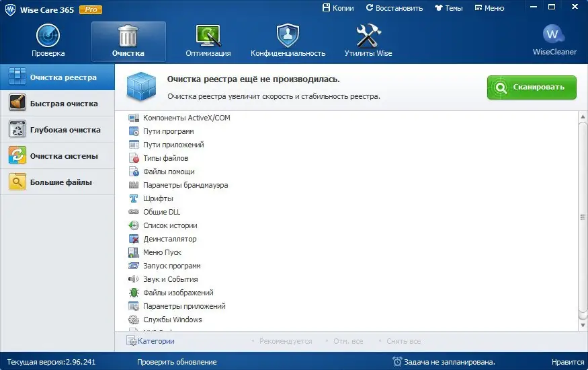This screenshot has height=370, width=588.
Task: Click the Файлы помощи icon
Action: pyautogui.click(x=134, y=172)
